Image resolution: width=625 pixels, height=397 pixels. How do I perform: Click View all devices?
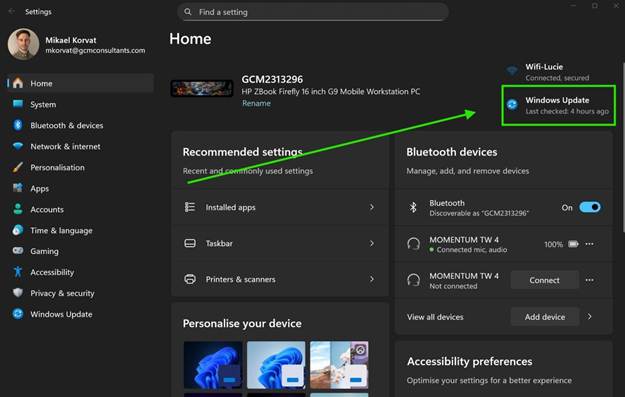coord(435,317)
